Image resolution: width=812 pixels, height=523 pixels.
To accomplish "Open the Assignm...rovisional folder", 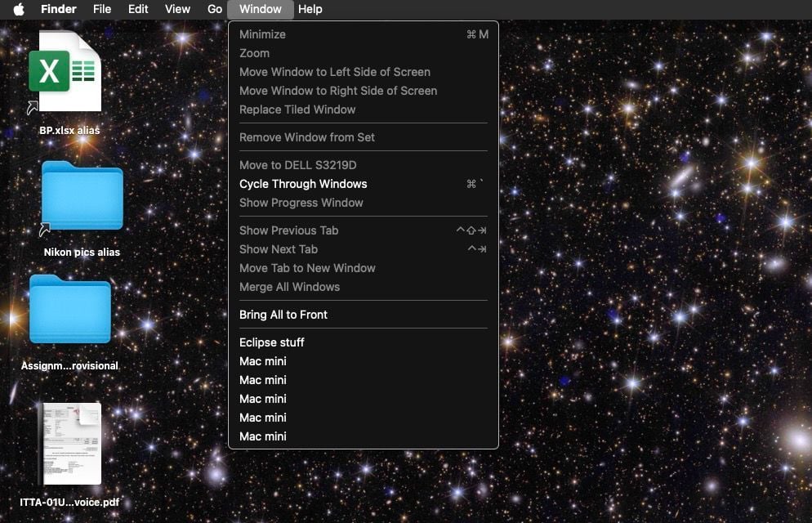I will click(70, 310).
